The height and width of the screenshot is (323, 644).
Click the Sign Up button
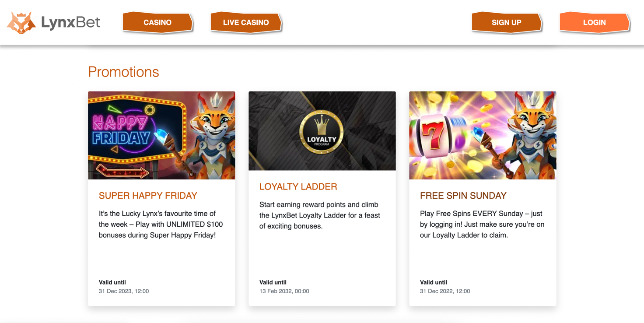click(507, 22)
